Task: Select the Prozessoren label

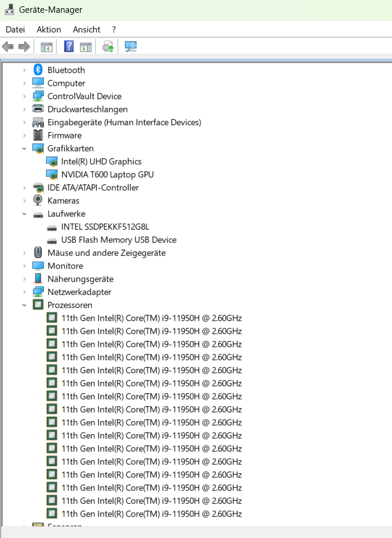Action: pyautogui.click(x=69, y=305)
